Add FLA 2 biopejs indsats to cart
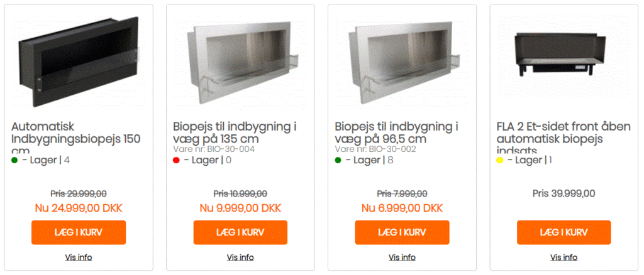 pyautogui.click(x=564, y=232)
